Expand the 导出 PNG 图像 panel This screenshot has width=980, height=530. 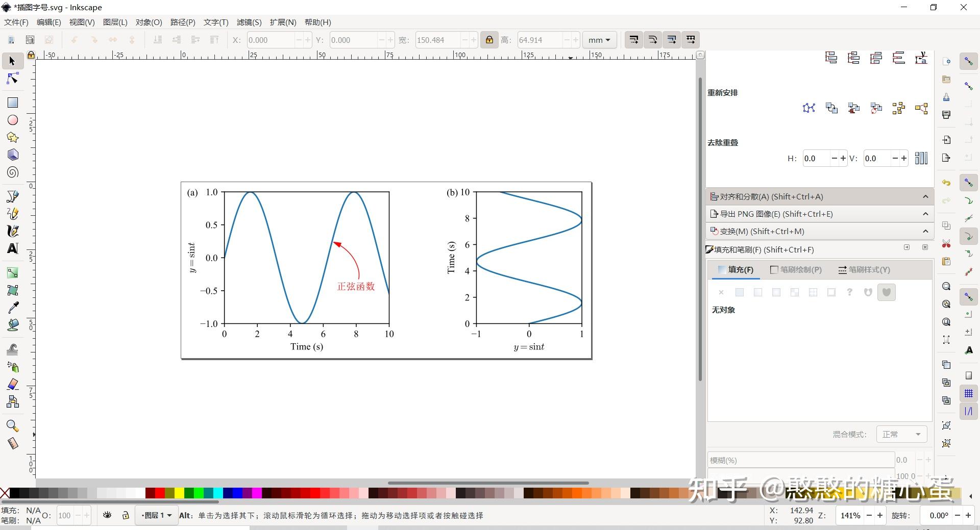coord(925,214)
